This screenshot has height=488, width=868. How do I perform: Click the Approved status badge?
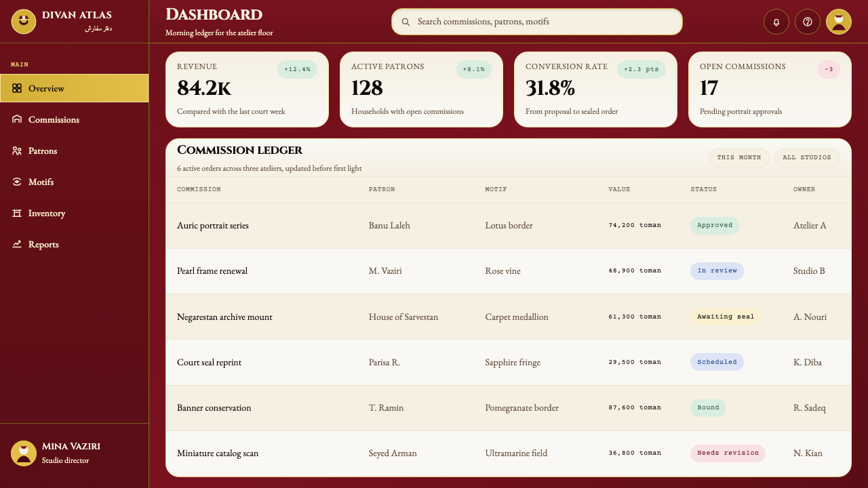click(x=715, y=226)
